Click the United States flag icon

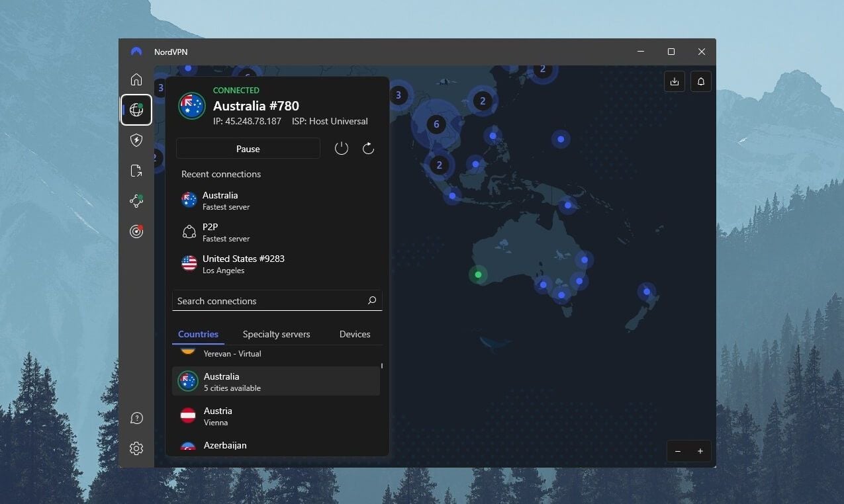pos(189,263)
